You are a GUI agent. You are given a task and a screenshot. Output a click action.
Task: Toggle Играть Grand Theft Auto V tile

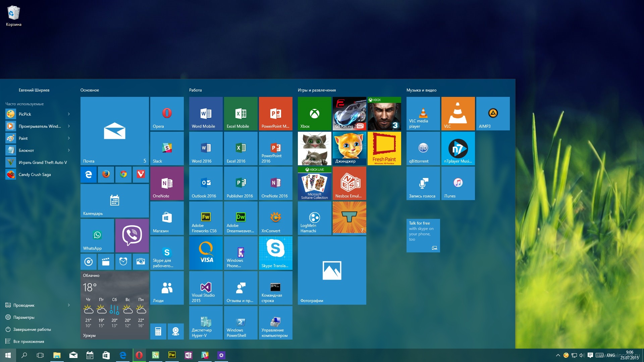[39, 162]
